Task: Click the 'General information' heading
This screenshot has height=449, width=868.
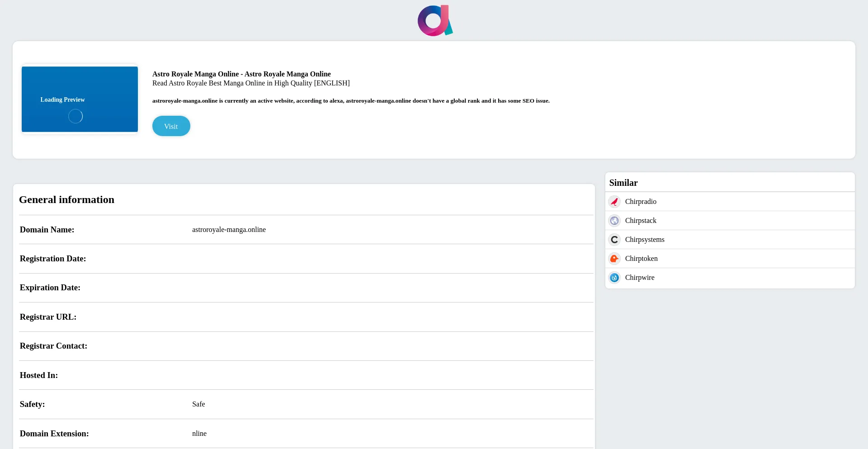Action: 66,200
